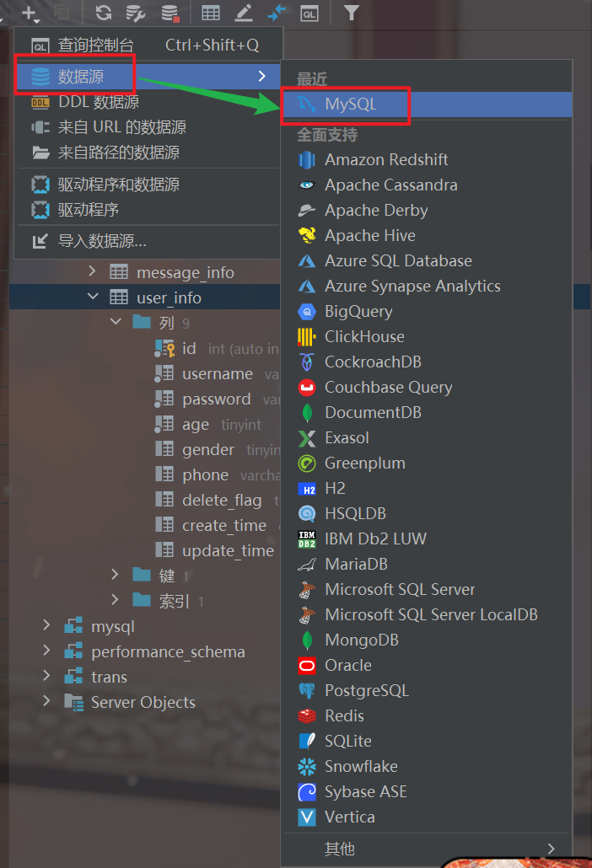592x868 pixels.
Task: Expand the message_info table node
Action: click(x=93, y=271)
